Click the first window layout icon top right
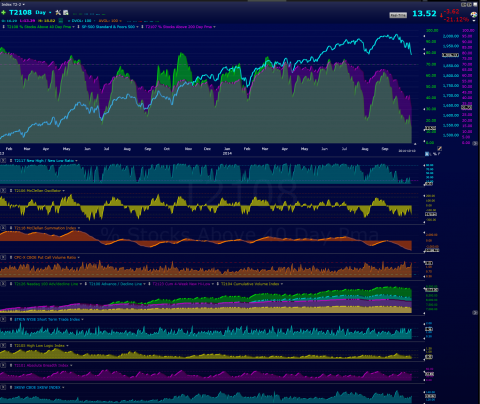 click(464, 5)
